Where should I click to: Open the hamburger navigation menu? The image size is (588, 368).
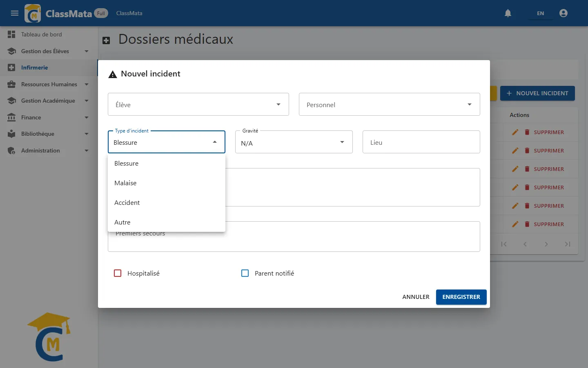[15, 13]
